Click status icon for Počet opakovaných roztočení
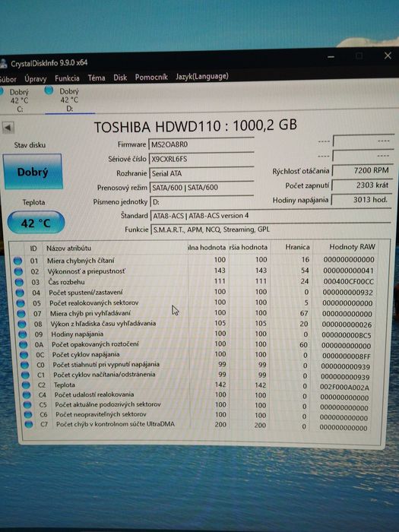Screen dimensions: 399x532 coord(23,345)
